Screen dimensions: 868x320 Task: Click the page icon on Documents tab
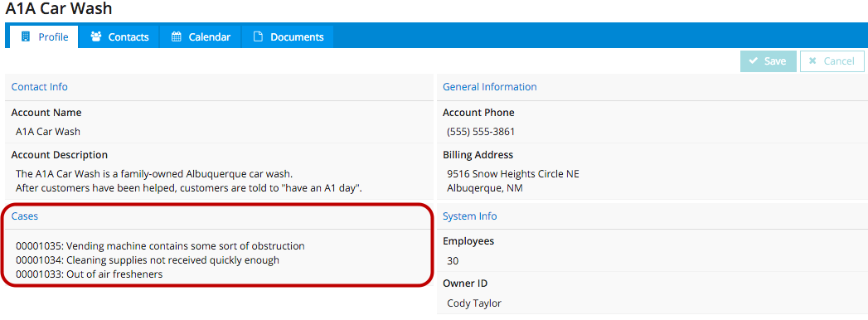[257, 37]
